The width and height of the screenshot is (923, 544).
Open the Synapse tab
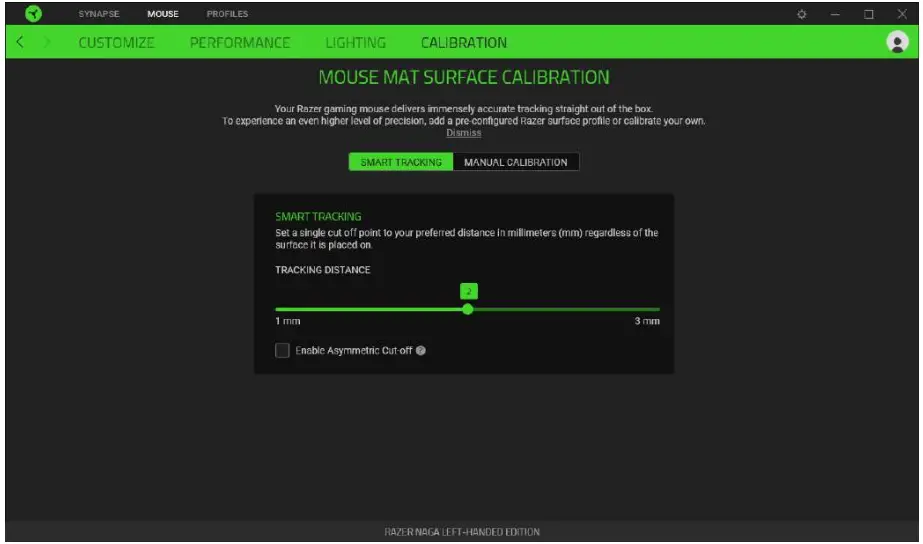coord(99,14)
